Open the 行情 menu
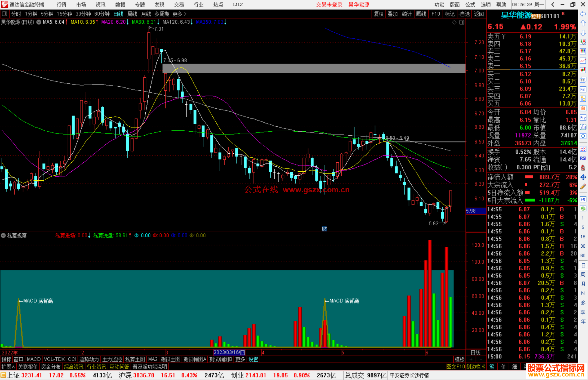This screenshot has width=588, height=380. coord(62,4)
